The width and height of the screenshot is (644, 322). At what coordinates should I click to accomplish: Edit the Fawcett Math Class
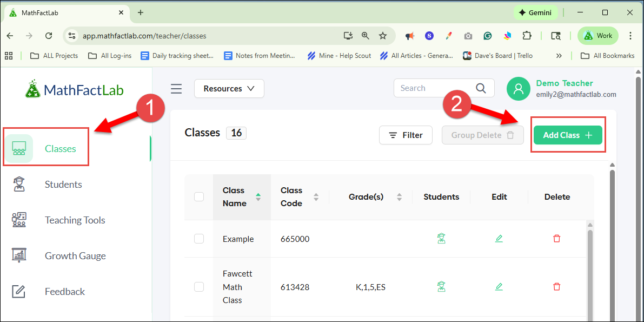click(499, 287)
